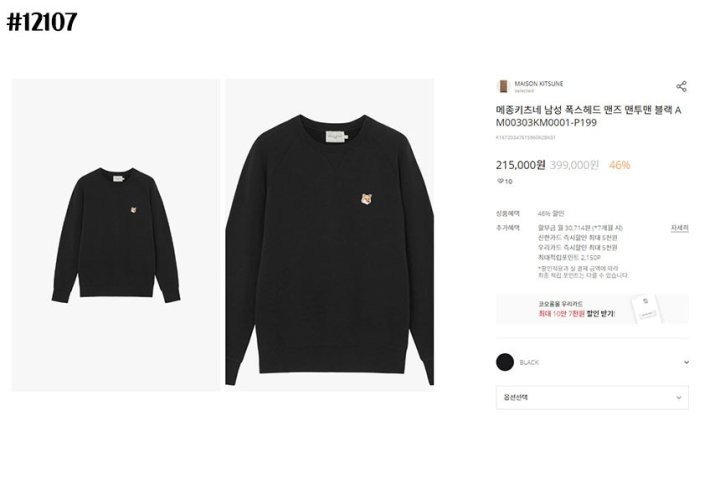Click the MAISON KITSUNE brand name link

coord(539,84)
